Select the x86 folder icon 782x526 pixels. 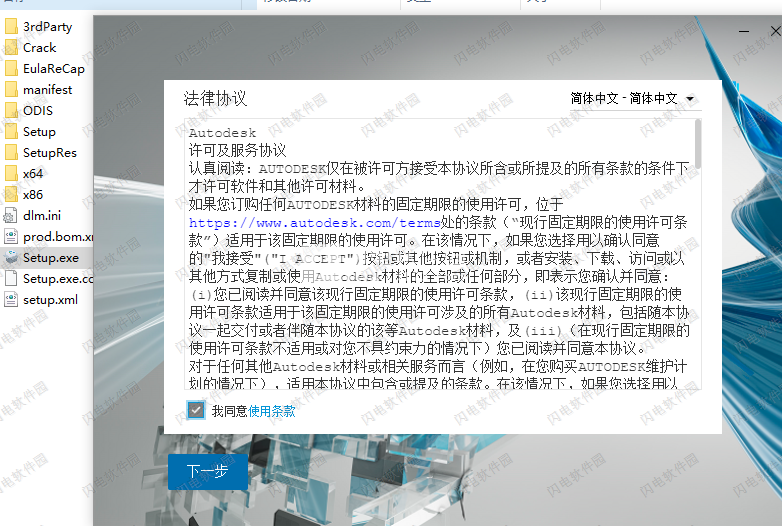(10, 194)
